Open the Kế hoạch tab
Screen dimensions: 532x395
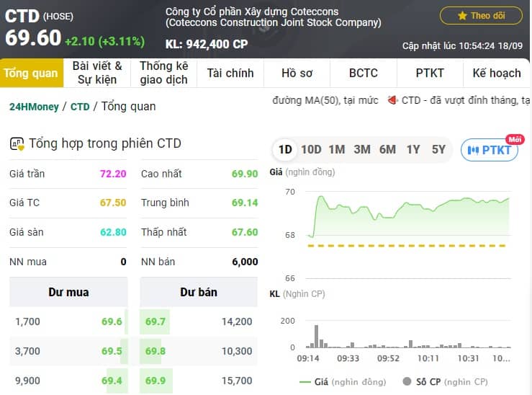[x=497, y=73]
